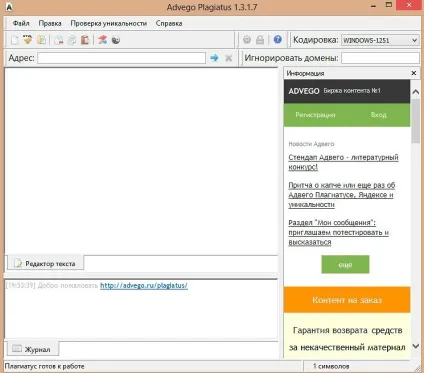
Task: Click the ADVEGO logo in info panel
Action: [x=304, y=91]
